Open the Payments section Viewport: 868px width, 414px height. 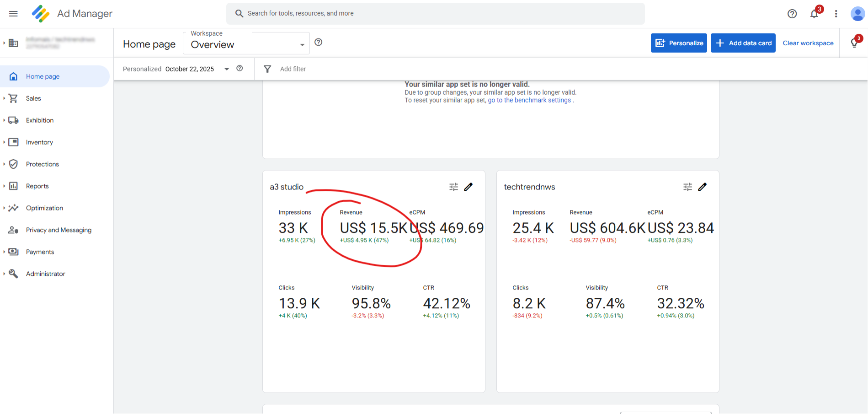point(40,252)
